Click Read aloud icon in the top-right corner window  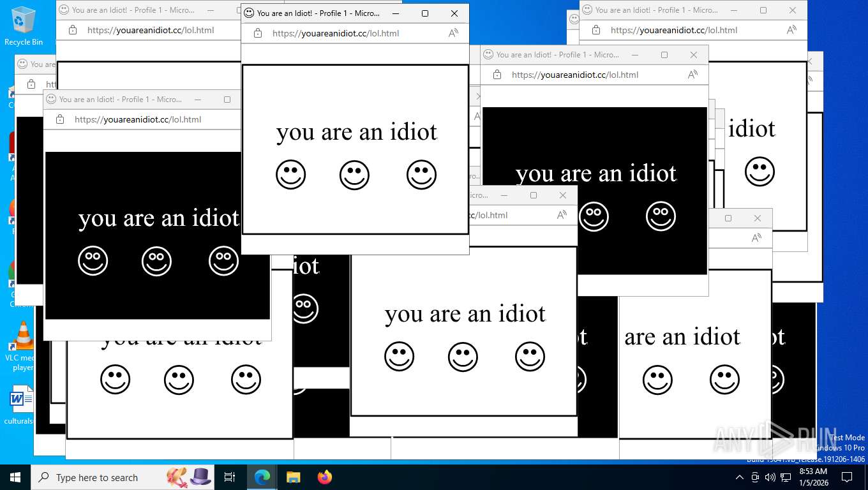click(x=792, y=30)
